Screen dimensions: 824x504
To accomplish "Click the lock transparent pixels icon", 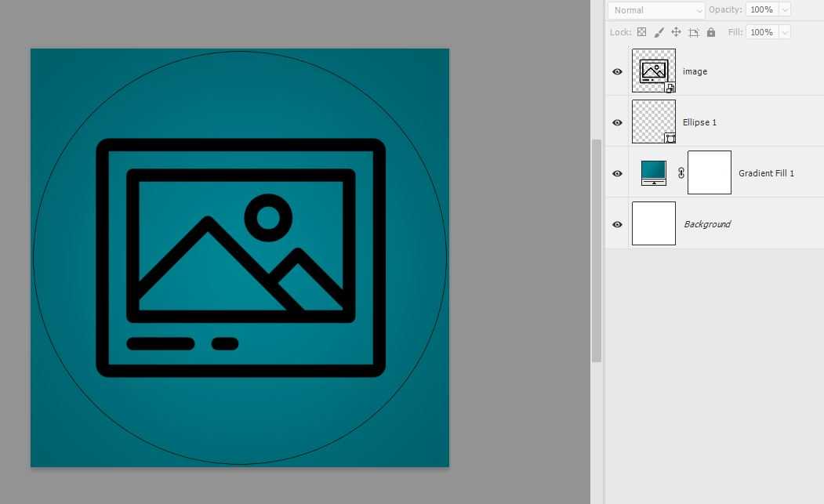I will click(641, 32).
